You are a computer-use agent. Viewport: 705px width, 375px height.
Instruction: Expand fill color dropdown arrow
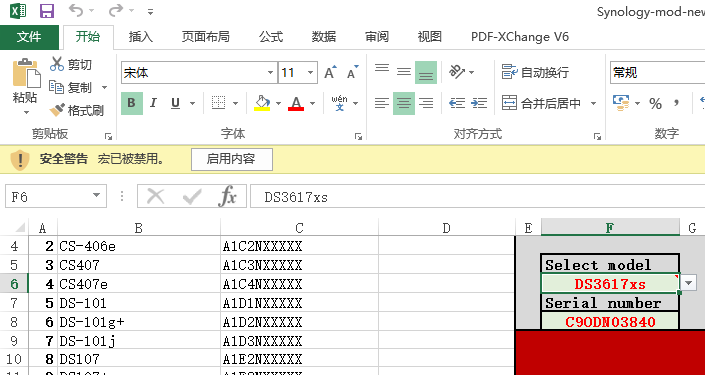(x=278, y=104)
